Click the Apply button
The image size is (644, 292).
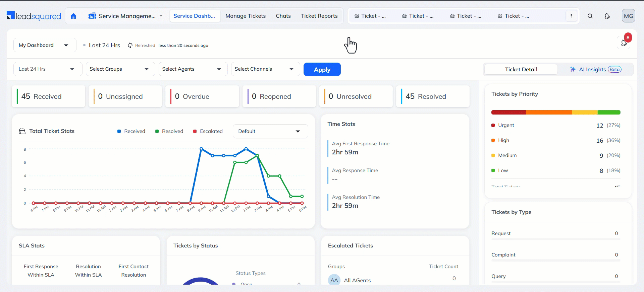coord(322,69)
